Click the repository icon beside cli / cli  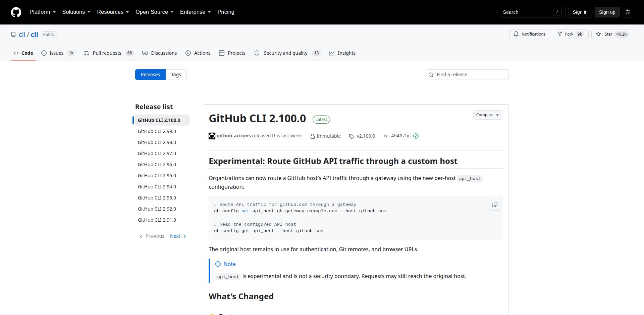[x=13, y=35]
